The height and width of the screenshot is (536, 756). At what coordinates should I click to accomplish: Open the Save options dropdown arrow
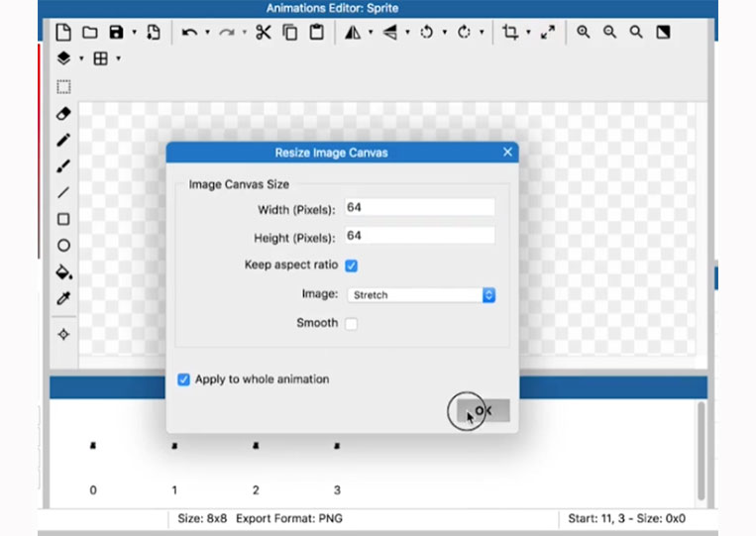tap(135, 33)
